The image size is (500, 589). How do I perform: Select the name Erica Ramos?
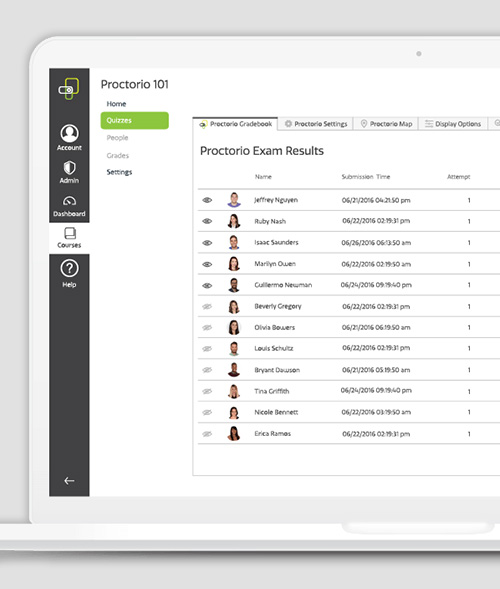click(272, 433)
